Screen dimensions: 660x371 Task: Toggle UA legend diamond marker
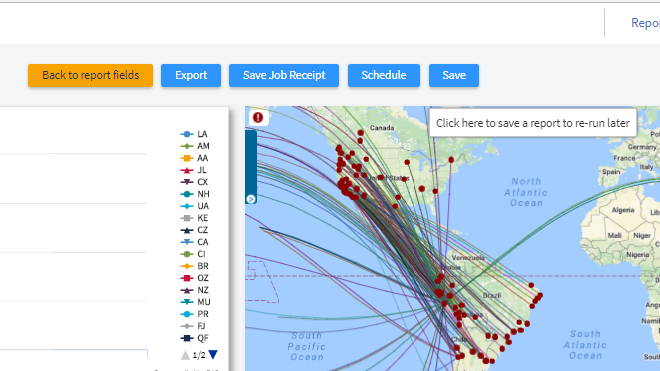click(187, 206)
